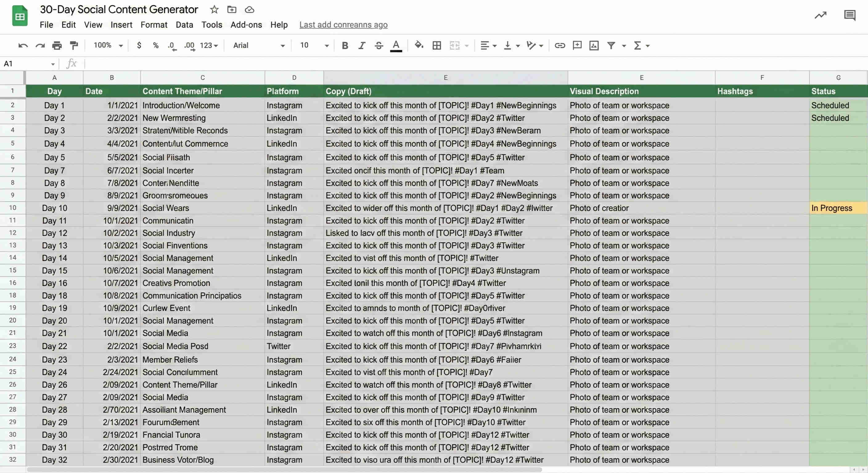Viewport: 868px width, 473px height.
Task: Select column A header
Action: coord(55,78)
